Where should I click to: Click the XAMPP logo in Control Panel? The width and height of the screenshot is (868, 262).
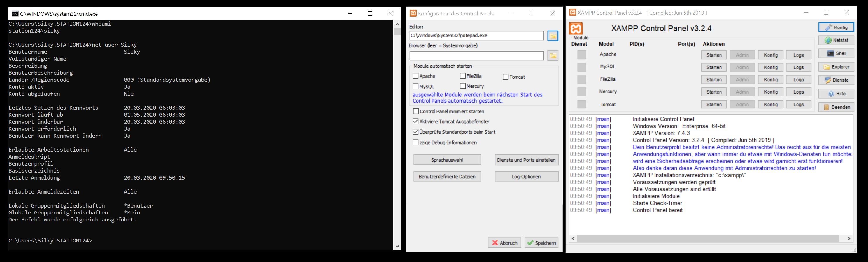[x=576, y=28]
